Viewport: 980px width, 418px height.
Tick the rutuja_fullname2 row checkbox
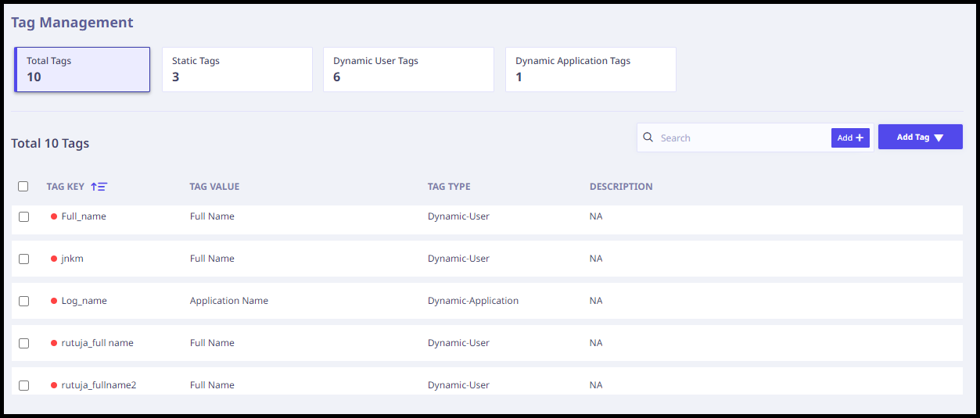click(23, 385)
